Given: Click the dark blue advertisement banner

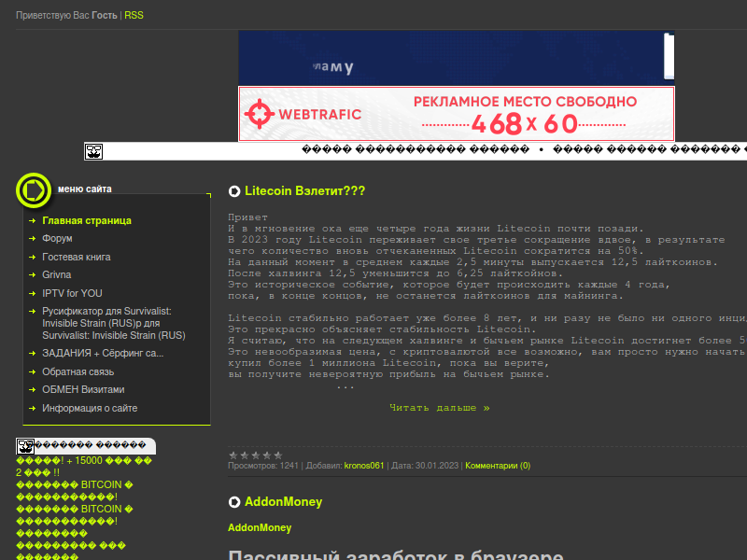Looking at the screenshot, I should pos(457,58).
